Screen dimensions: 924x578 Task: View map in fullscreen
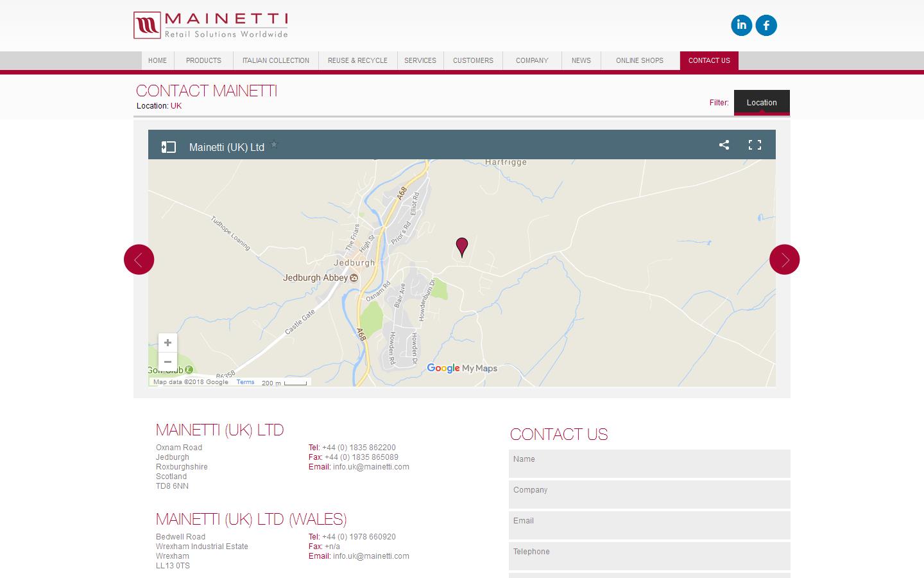click(x=755, y=144)
